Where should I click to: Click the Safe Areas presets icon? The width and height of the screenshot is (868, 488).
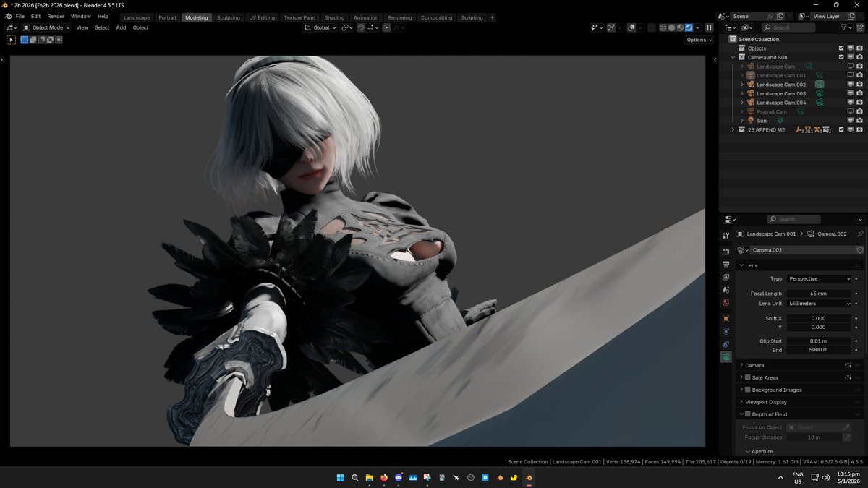[x=848, y=377]
